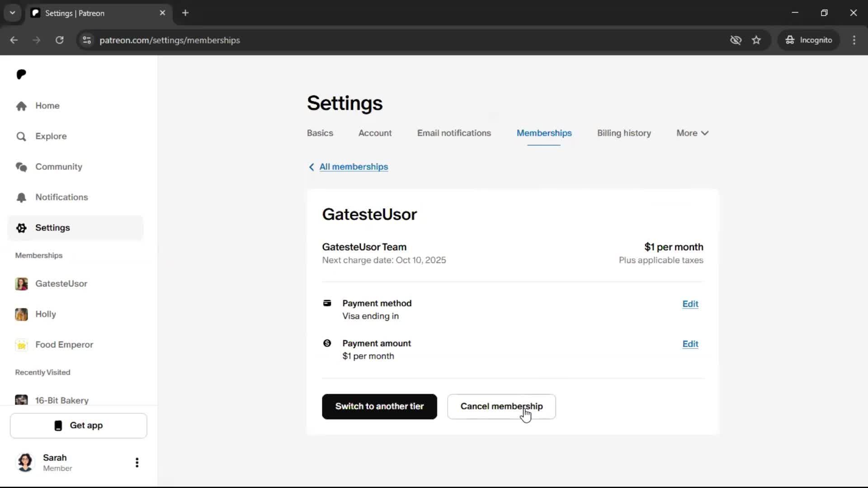868x488 pixels.
Task: Click the Get app button
Action: click(79, 426)
